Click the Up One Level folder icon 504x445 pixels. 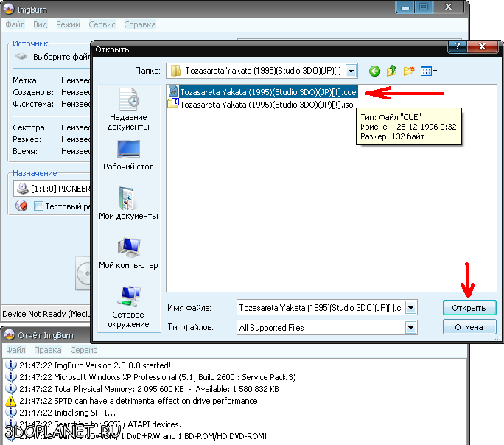tap(391, 71)
